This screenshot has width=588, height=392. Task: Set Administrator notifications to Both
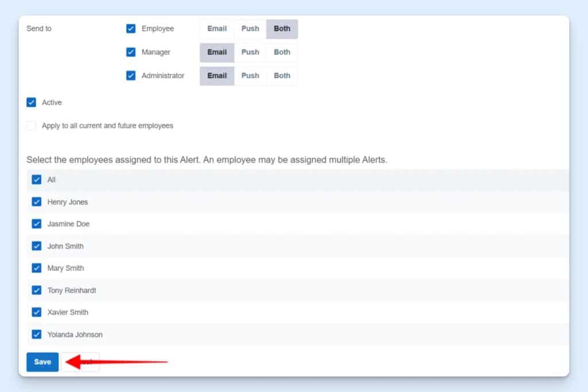[x=282, y=75]
